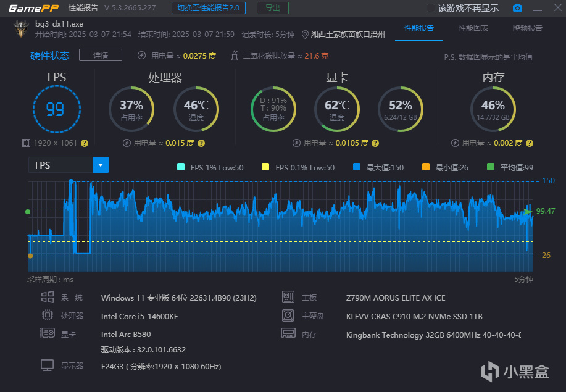Open the 降频报告 tab
The image size is (566, 392).
point(527,28)
